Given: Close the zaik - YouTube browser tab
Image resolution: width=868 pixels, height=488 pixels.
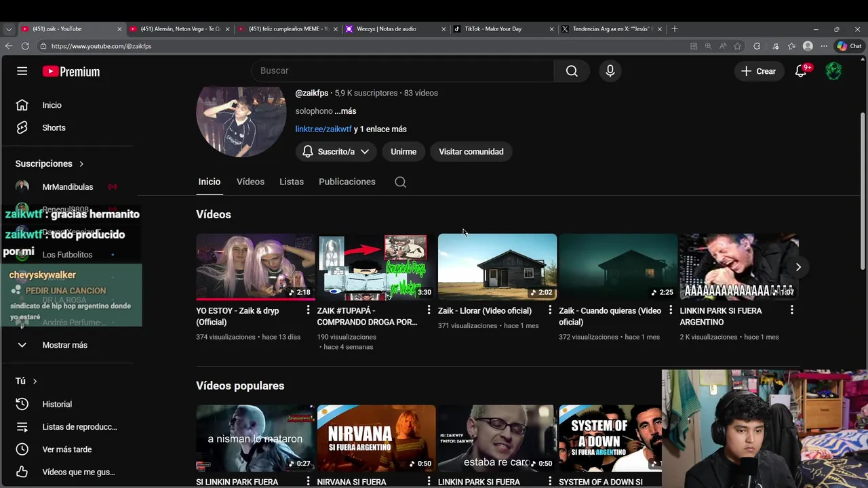Looking at the screenshot, I should (x=119, y=29).
